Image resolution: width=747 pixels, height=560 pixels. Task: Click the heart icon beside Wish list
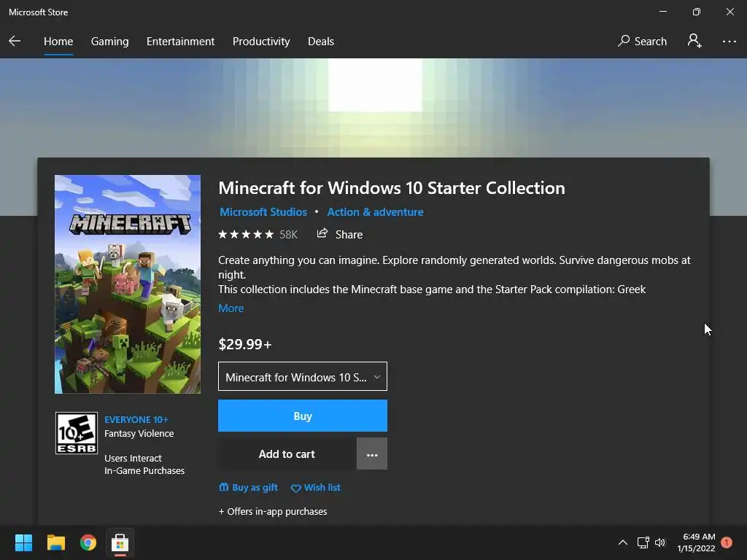pos(296,488)
